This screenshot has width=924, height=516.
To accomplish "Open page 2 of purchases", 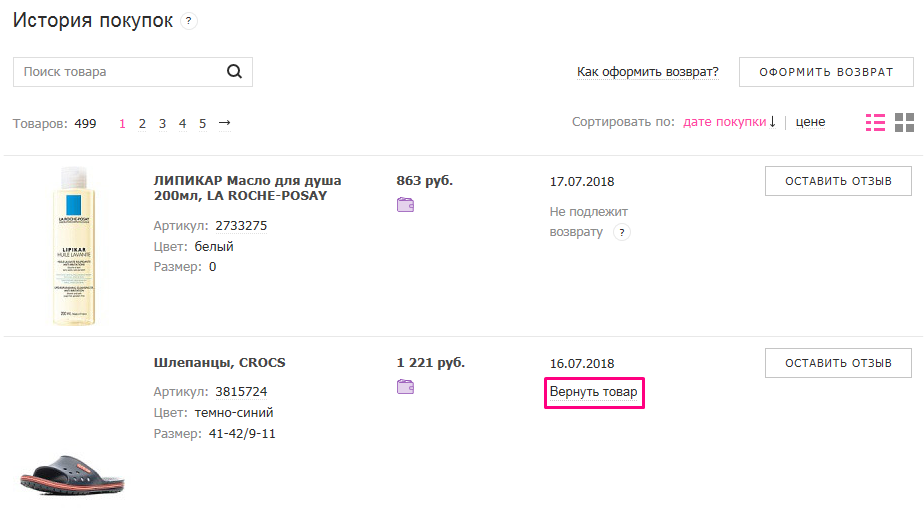I will (x=142, y=124).
